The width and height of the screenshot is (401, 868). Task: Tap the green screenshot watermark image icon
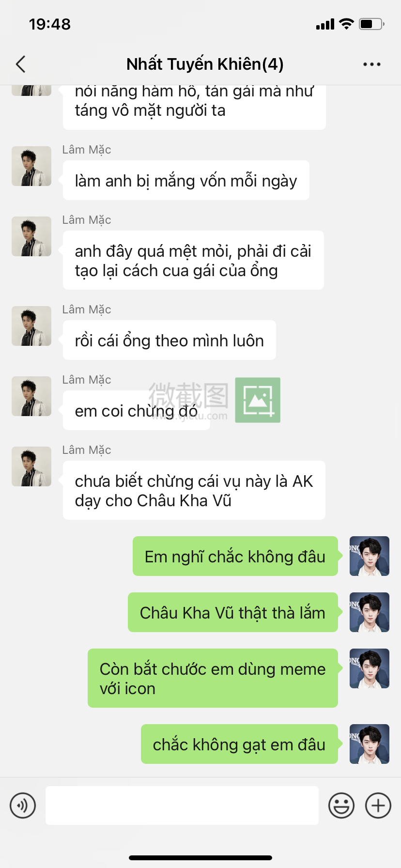(x=258, y=400)
